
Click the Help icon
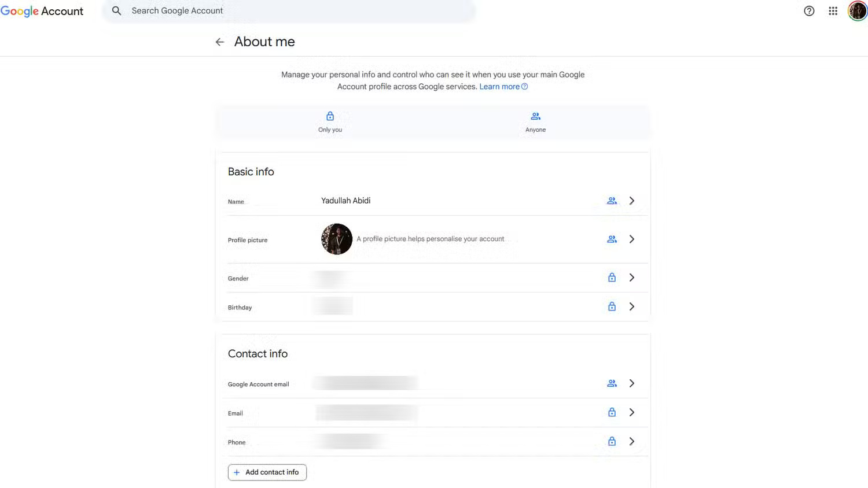pos(808,10)
